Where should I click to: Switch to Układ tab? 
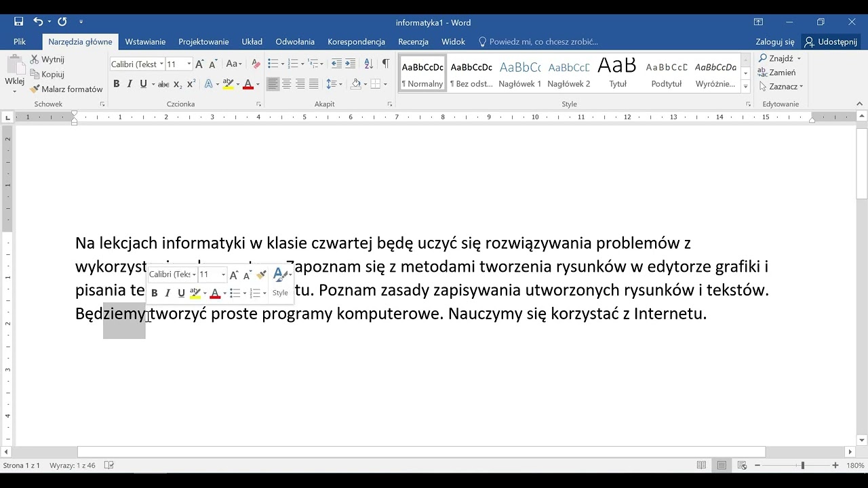pos(252,42)
